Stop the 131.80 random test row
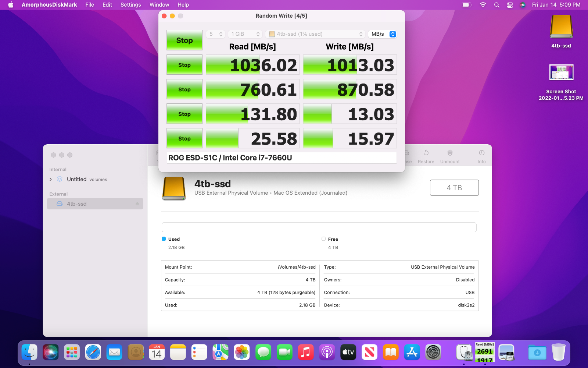 [x=184, y=114]
